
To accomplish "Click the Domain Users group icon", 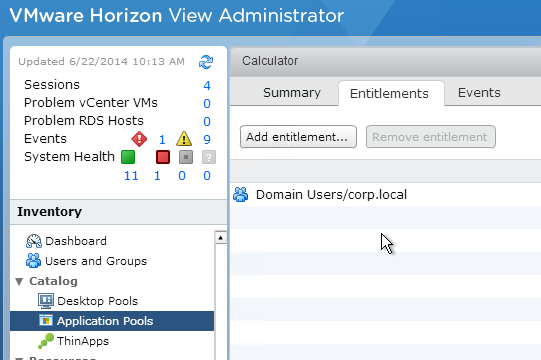I will pos(240,194).
